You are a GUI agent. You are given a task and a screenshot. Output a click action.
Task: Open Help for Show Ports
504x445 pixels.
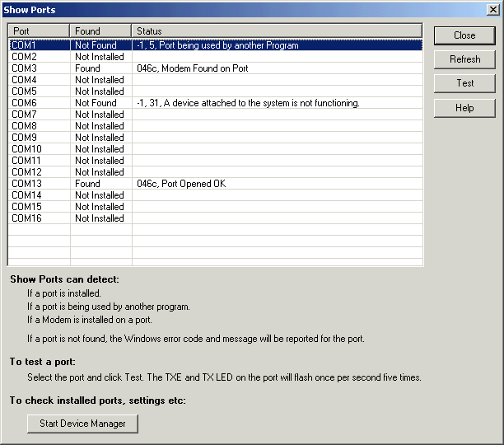[464, 108]
